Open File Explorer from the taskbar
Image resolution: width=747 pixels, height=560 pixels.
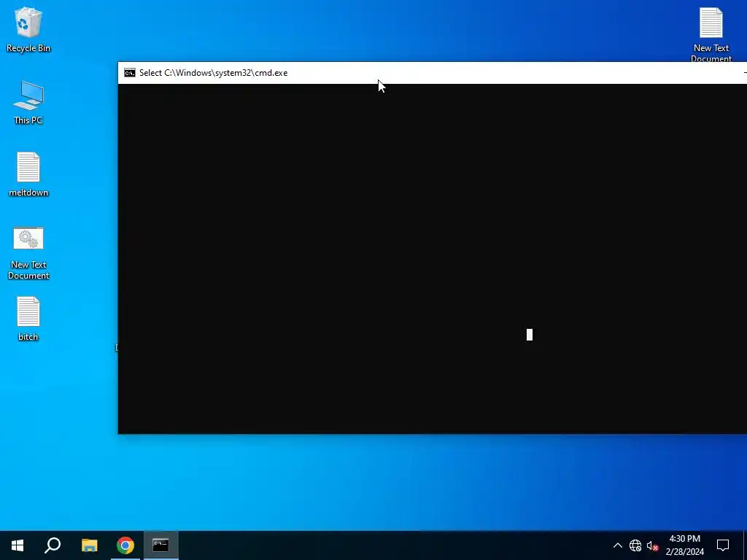coord(89,545)
